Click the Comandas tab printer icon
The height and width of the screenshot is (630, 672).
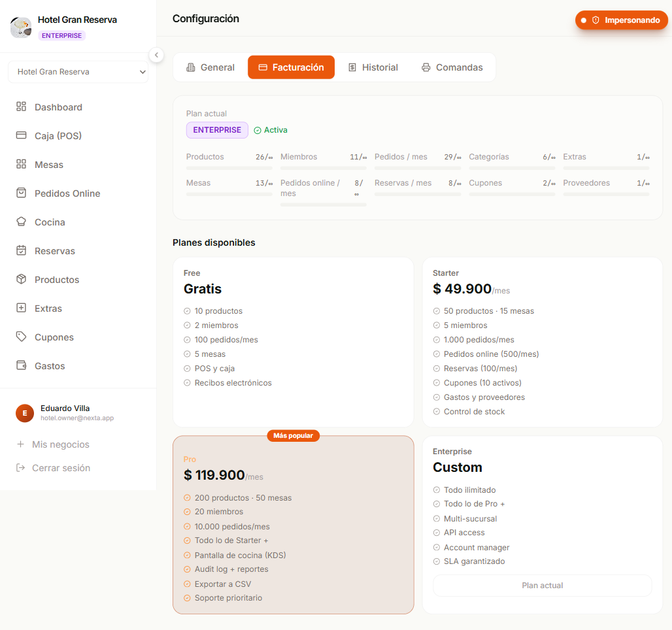(426, 67)
